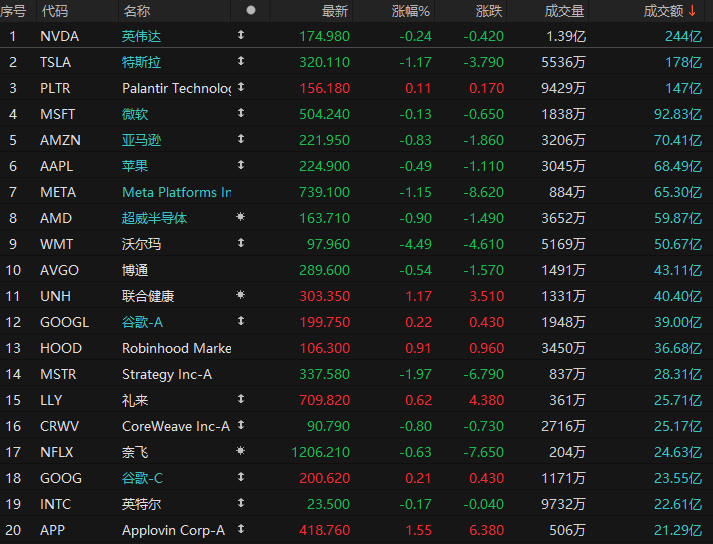Click NVDA volume 1.39亿
713x544 pixels.
[x=566, y=36]
